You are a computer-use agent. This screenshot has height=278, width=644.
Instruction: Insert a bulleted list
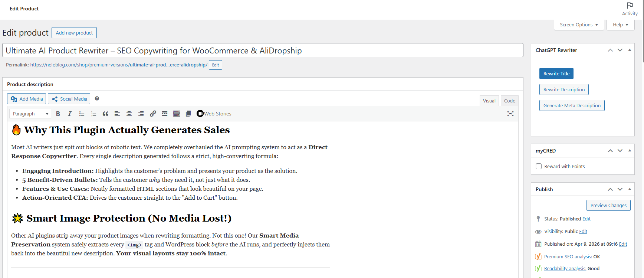(x=82, y=114)
